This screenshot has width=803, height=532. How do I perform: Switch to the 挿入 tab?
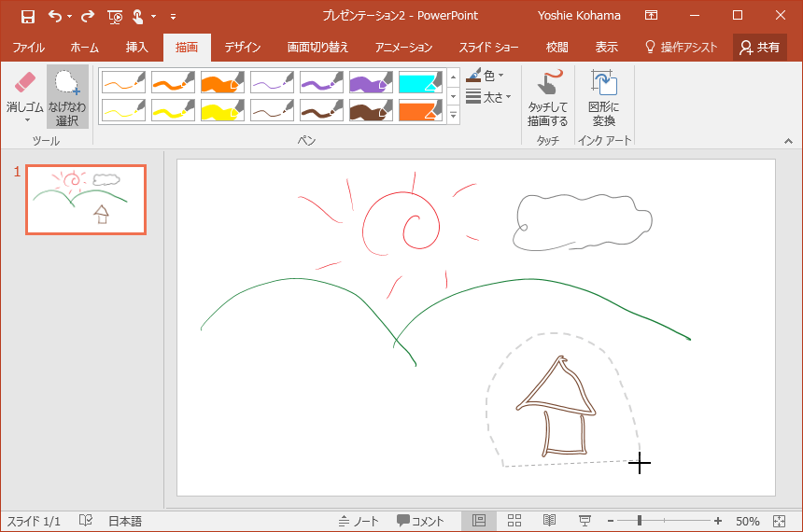click(136, 48)
